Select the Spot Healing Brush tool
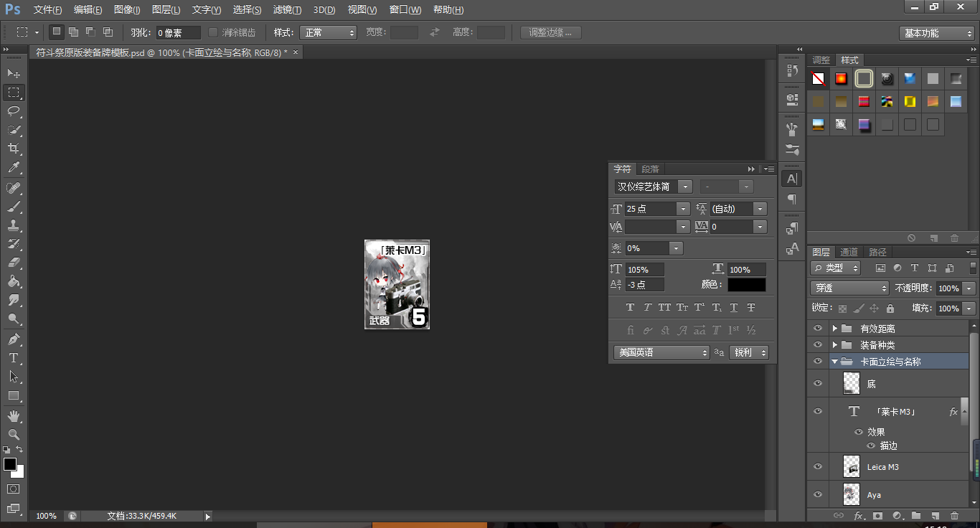This screenshot has height=528, width=980. tap(14, 188)
